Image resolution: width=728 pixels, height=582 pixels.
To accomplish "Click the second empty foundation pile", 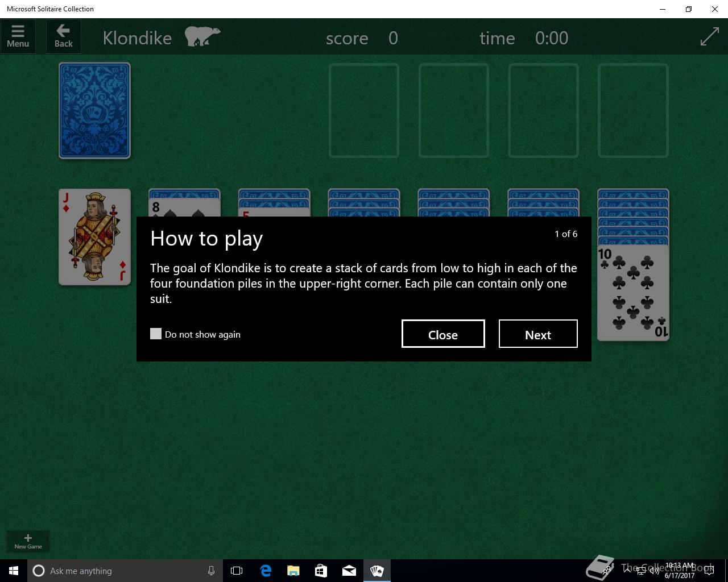I will tap(454, 110).
